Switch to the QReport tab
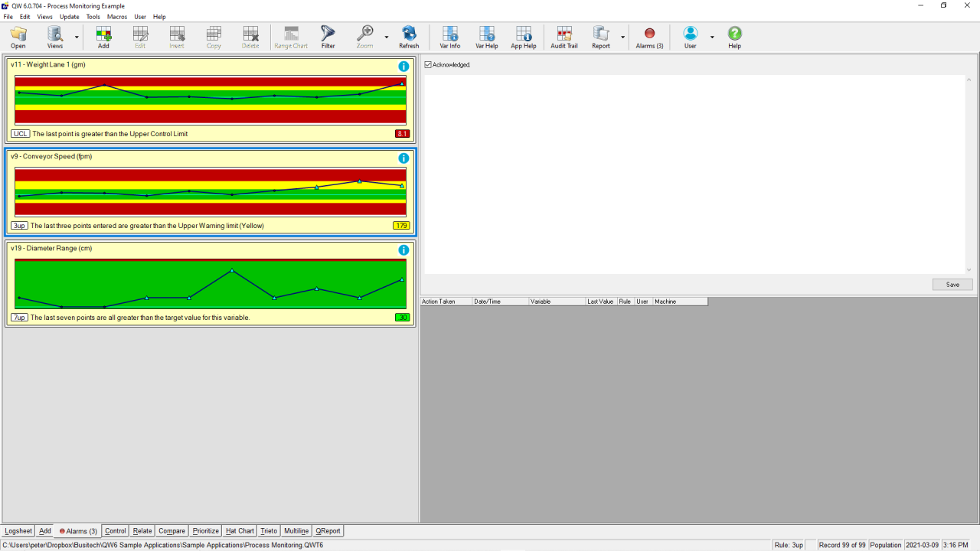 tap(328, 531)
